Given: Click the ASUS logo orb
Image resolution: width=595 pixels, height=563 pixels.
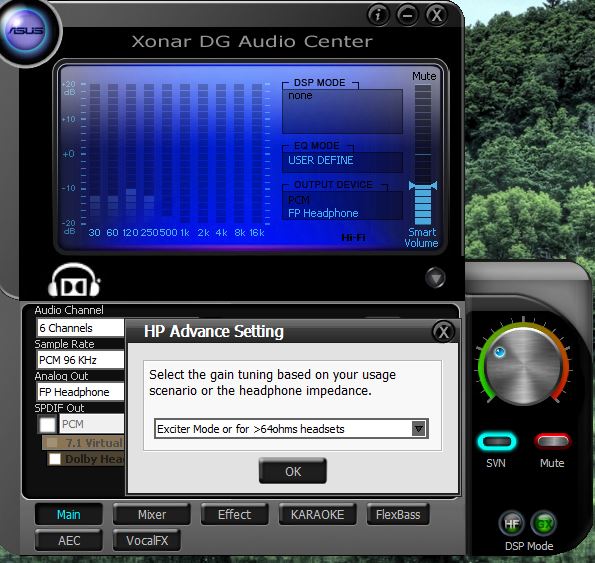Looking at the screenshot, I should pos(27,30).
